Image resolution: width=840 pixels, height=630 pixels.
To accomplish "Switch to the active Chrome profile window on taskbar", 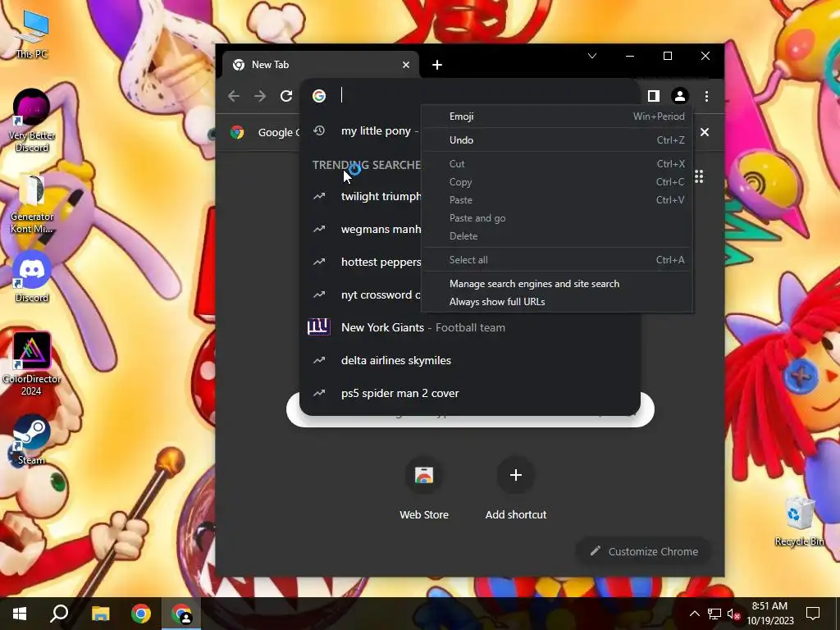I will coord(181,614).
